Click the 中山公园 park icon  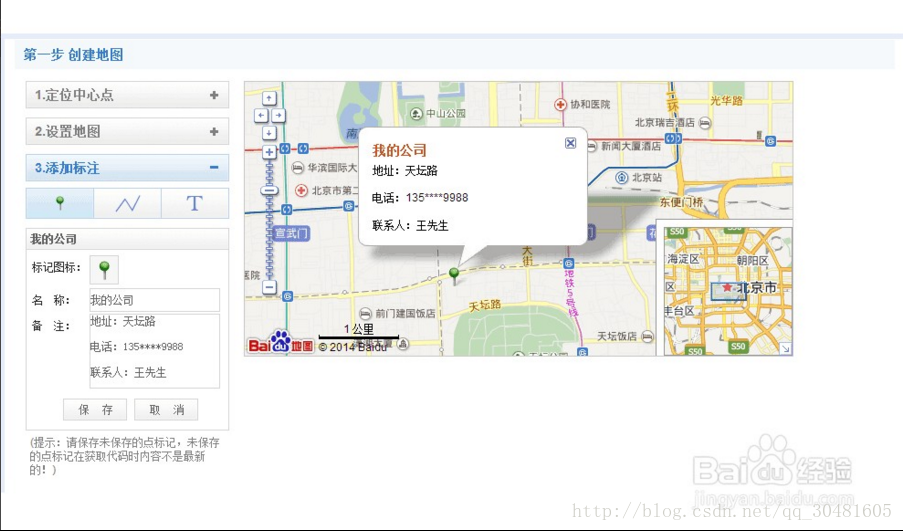point(416,113)
